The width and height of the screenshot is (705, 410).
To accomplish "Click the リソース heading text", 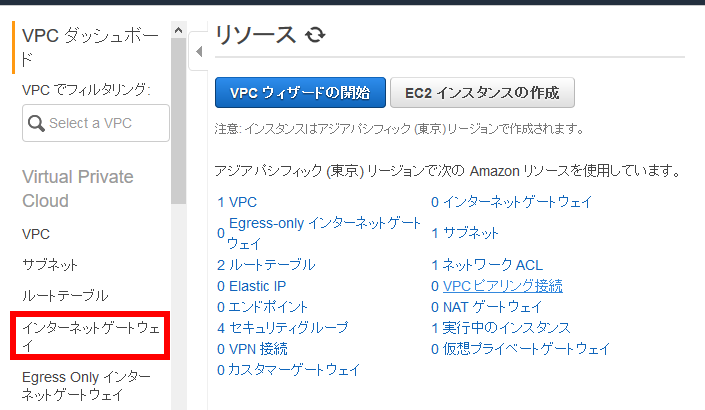I will click(255, 35).
